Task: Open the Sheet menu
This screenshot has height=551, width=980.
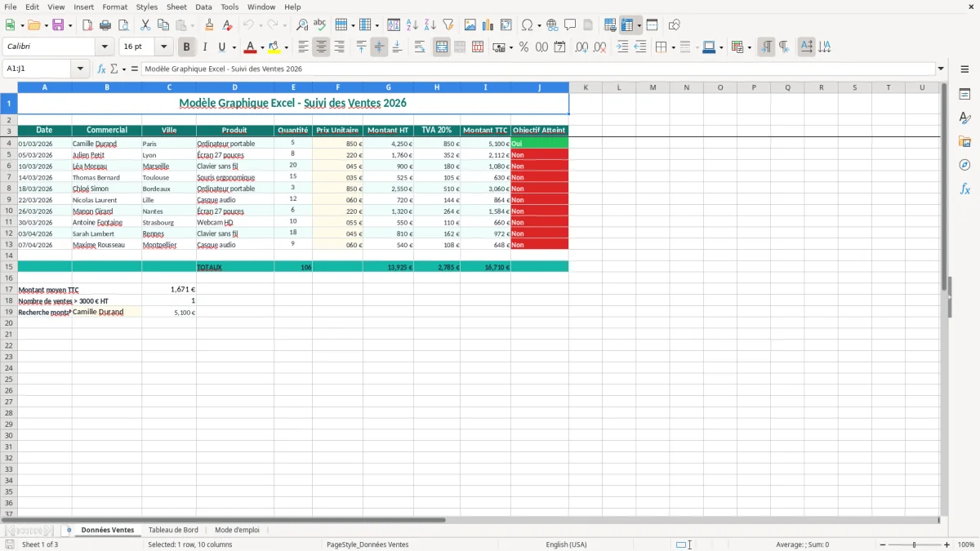Action: [176, 7]
